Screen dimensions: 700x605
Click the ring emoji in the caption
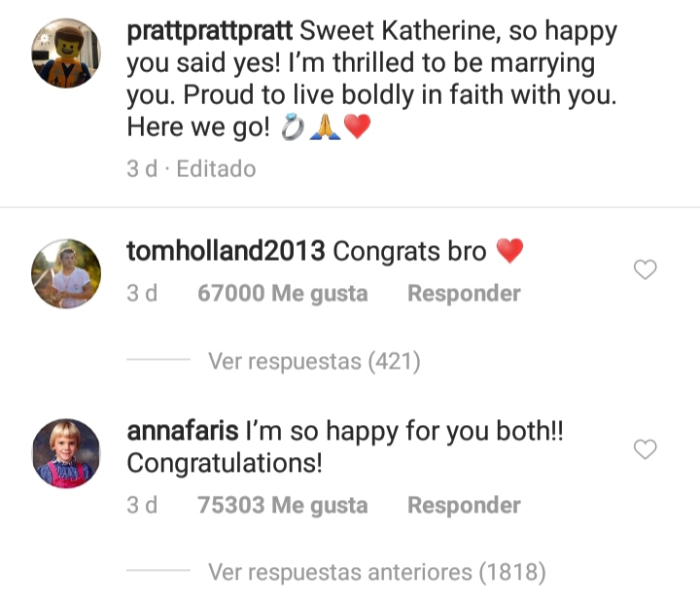[x=292, y=127]
